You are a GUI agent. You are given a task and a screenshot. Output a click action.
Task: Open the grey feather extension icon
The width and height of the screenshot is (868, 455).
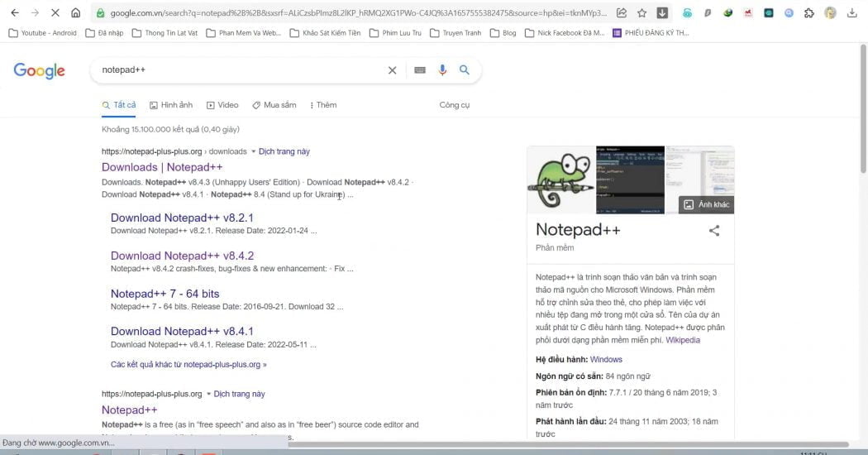pyautogui.click(x=708, y=12)
